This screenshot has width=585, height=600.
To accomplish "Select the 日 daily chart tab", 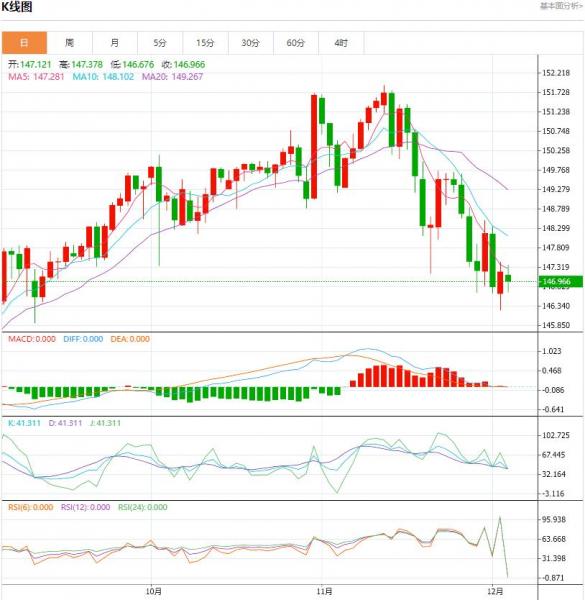I will [x=24, y=42].
